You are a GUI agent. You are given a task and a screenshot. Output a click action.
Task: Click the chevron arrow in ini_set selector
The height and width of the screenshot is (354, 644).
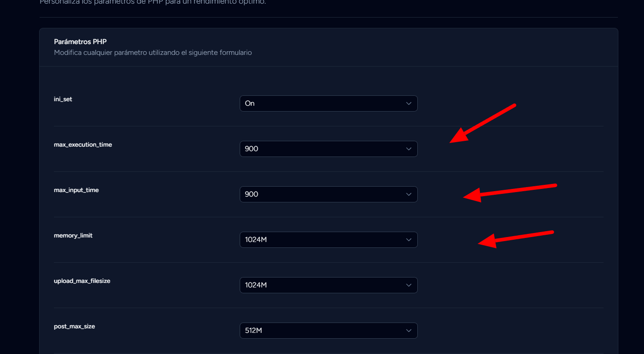point(408,103)
